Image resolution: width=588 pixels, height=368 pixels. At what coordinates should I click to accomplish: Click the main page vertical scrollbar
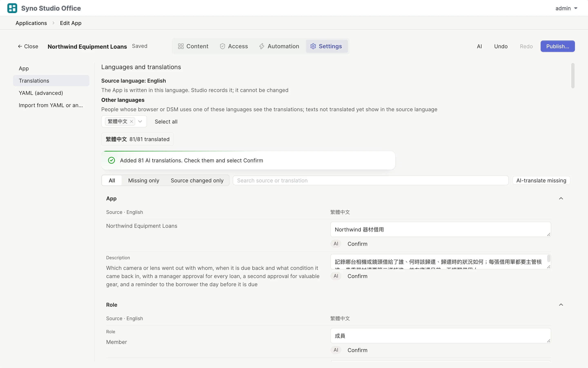(x=573, y=75)
